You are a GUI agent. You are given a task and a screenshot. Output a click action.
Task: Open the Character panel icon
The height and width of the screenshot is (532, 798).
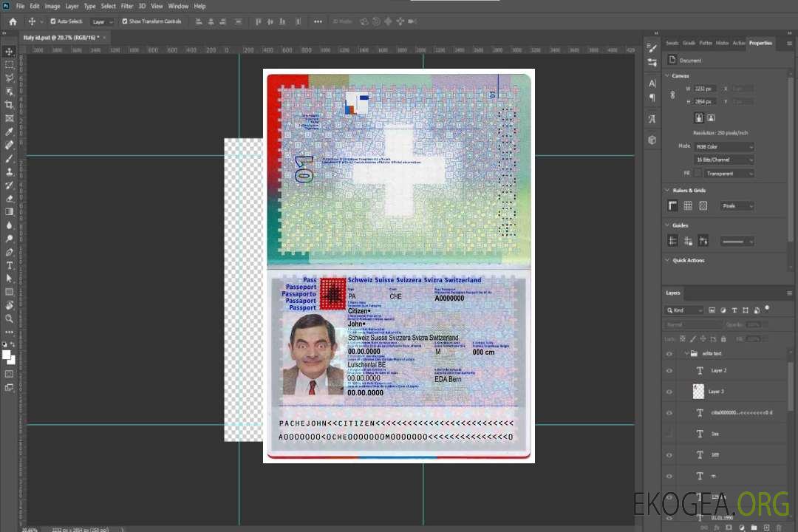click(652, 83)
